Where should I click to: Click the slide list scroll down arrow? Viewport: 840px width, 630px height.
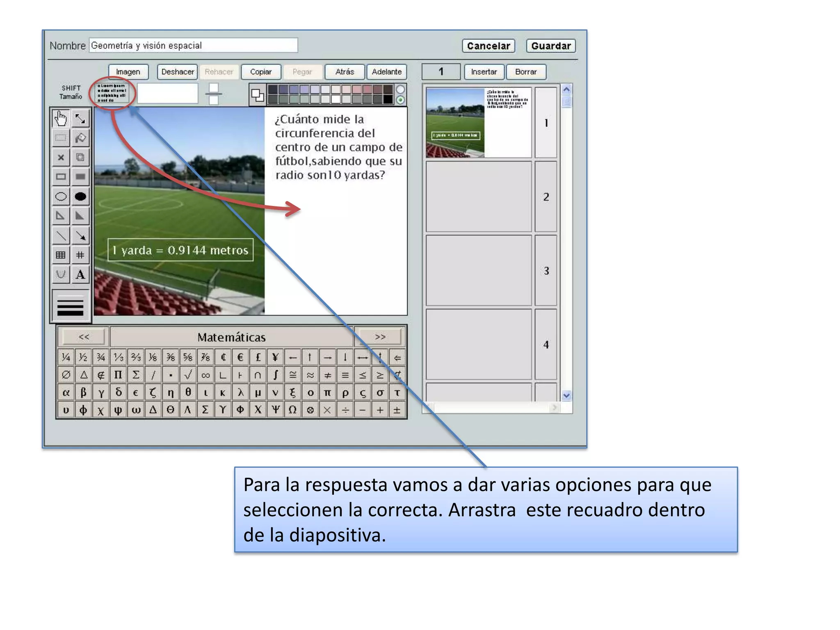(567, 396)
